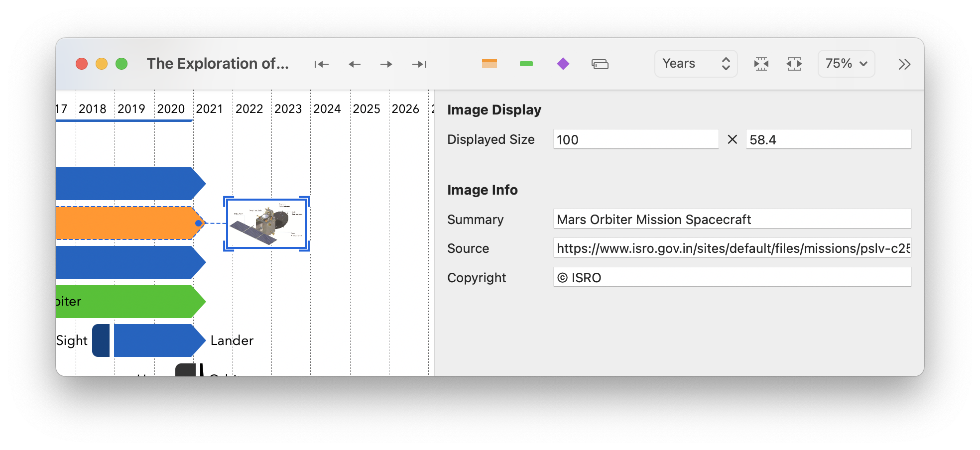Open the 75% zoom level menu
Image resolution: width=980 pixels, height=450 pixels.
[846, 64]
